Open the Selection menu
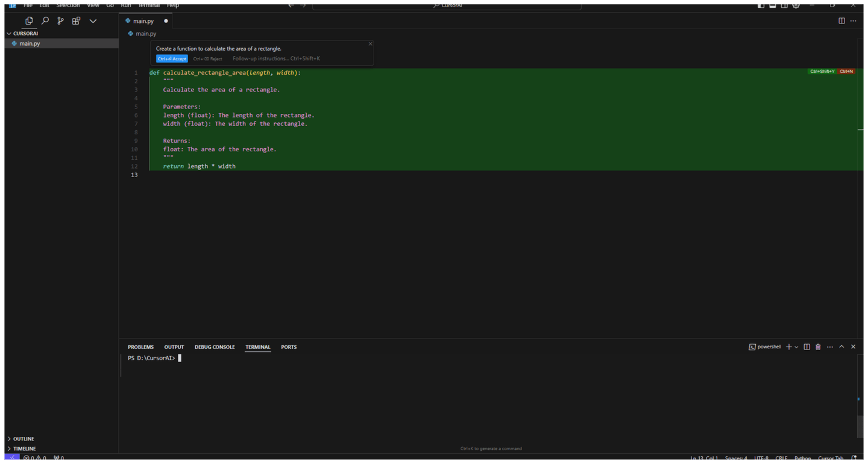Viewport: 868px width, 464px height. pyautogui.click(x=68, y=5)
